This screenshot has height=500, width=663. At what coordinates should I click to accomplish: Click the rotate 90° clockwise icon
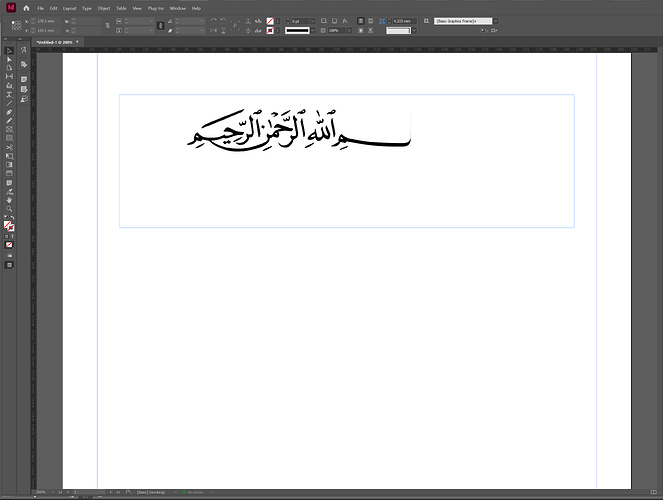pyautogui.click(x=214, y=21)
